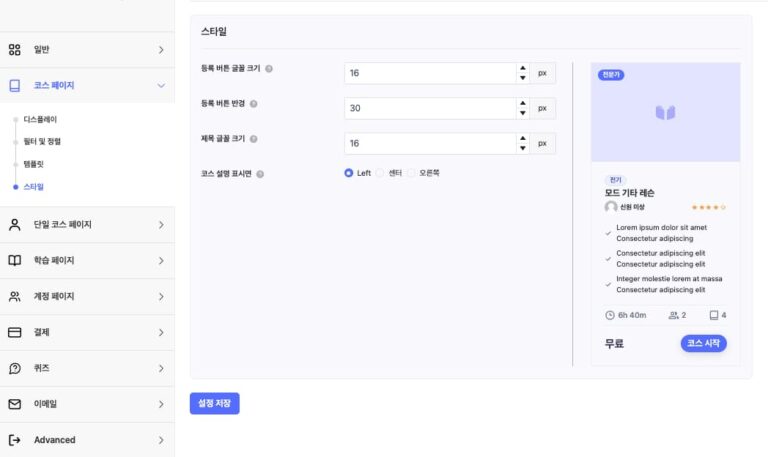Click the 등록 버튼 반경 input field
This screenshot has height=457, width=768.
[x=429, y=108]
